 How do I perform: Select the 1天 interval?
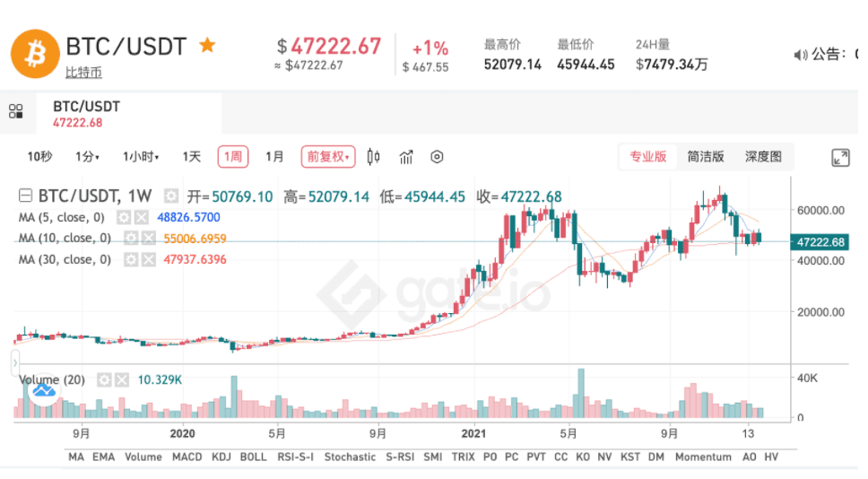[192, 157]
